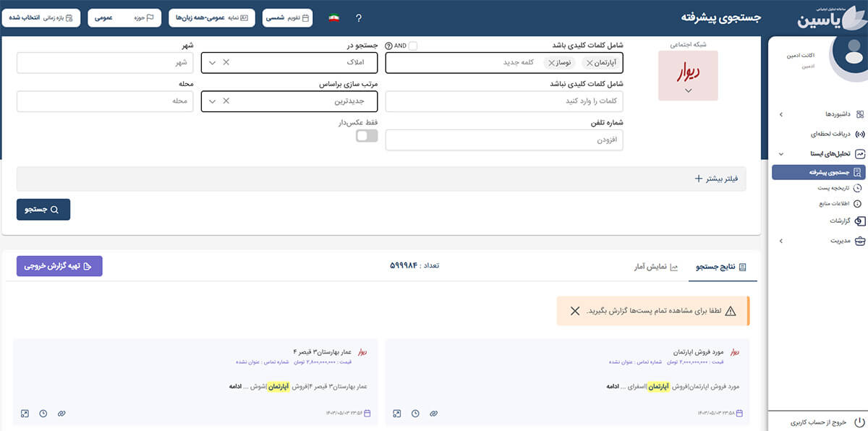The image size is (868, 431).
Task: Check the AND checkbox
Action: pos(412,46)
